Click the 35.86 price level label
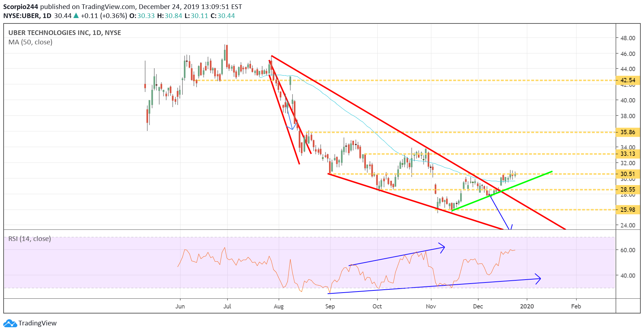Image resolution: width=644 pixels, height=333 pixels. tap(628, 132)
